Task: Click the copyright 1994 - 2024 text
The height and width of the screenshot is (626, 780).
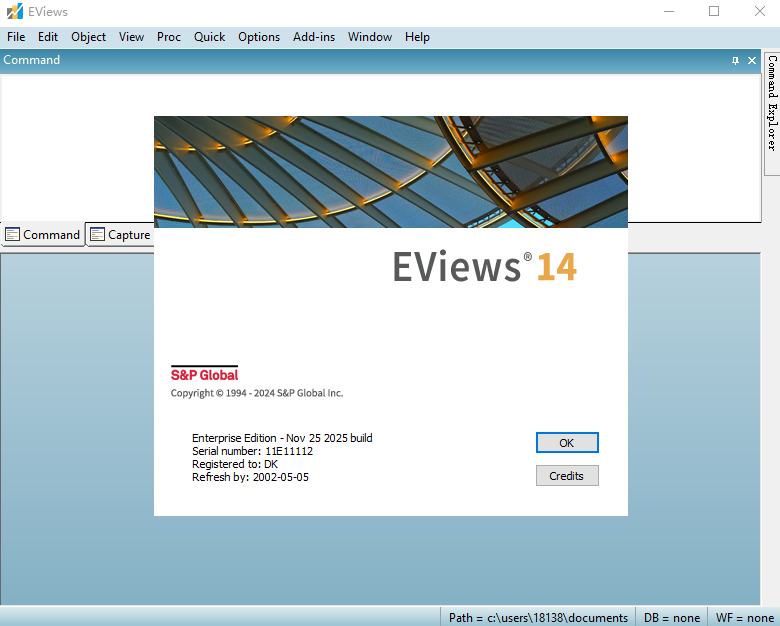Action: pos(257,393)
